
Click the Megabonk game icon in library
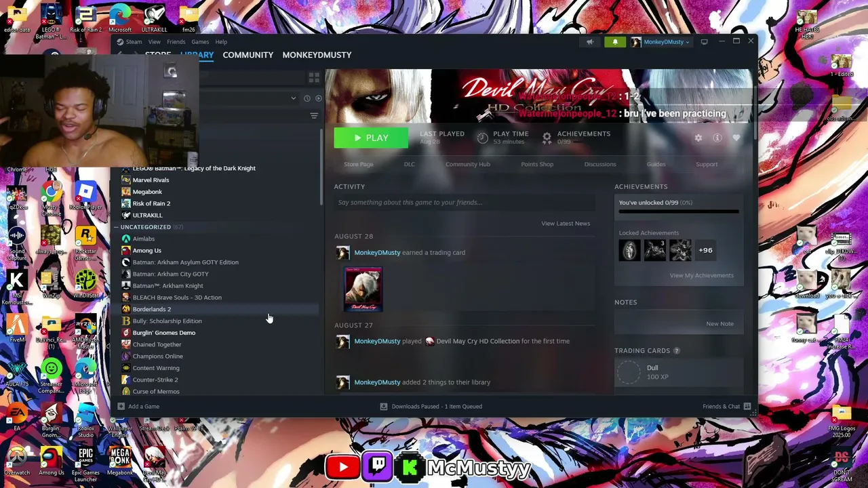coord(125,192)
